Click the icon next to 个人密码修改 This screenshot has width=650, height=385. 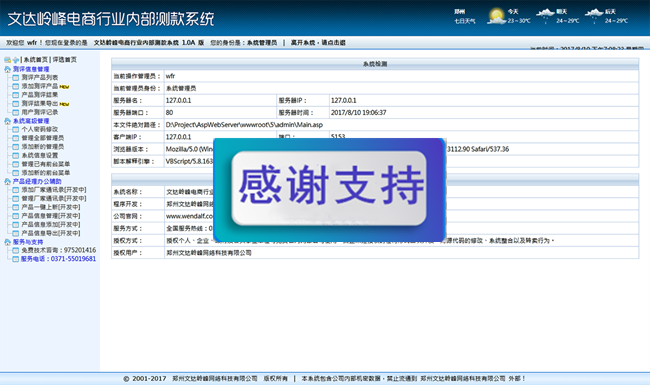15,129
